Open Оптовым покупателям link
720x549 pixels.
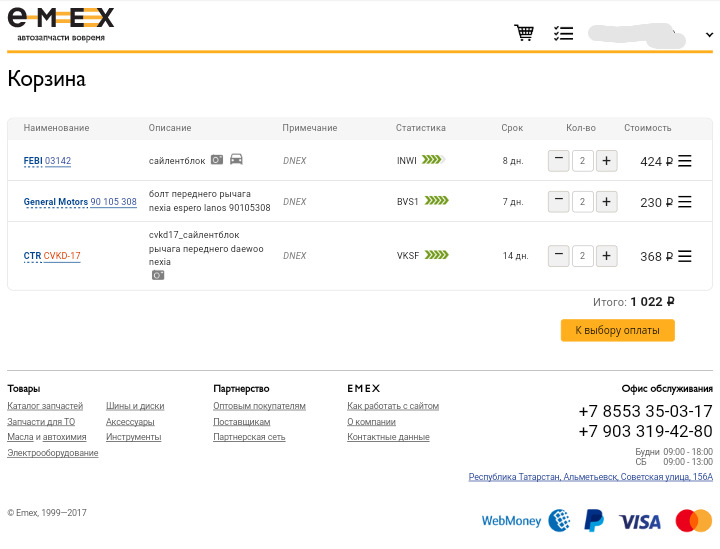pos(259,406)
